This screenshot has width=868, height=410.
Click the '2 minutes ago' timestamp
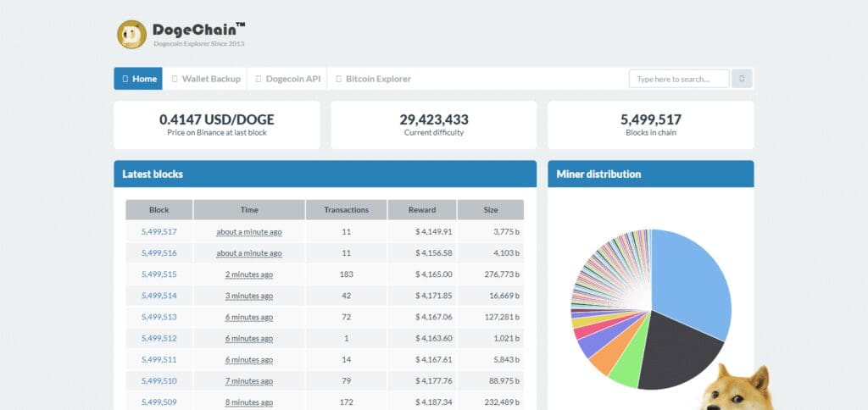click(x=249, y=274)
